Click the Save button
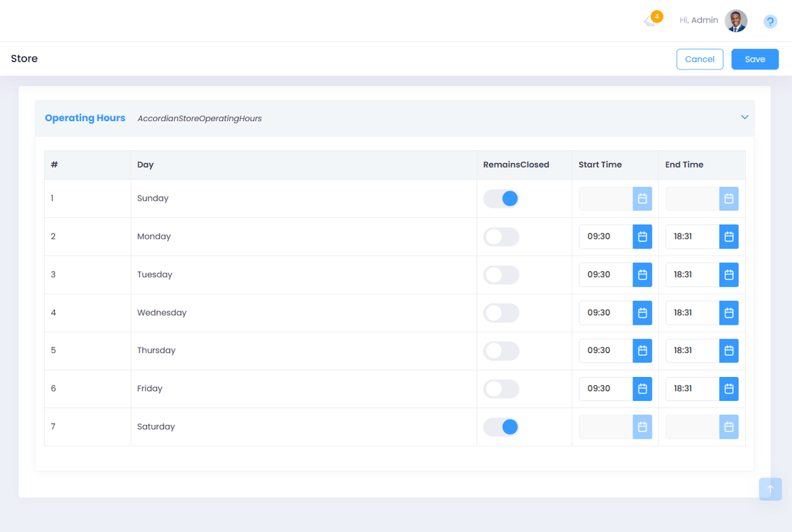 [754, 59]
